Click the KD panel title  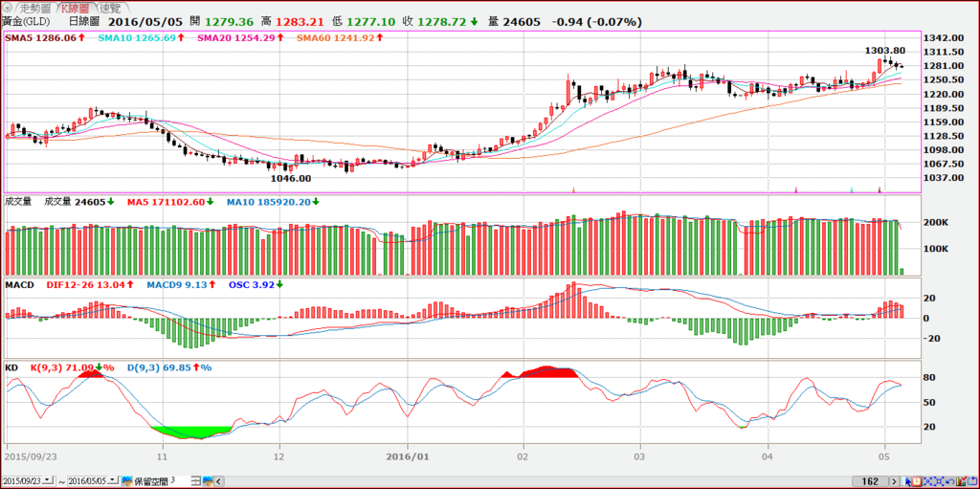click(x=11, y=368)
